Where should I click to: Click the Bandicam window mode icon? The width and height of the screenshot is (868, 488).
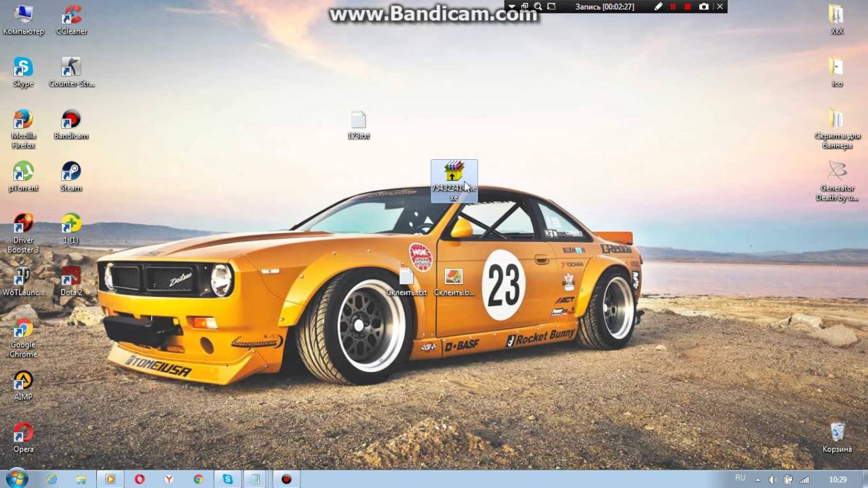coord(524,7)
